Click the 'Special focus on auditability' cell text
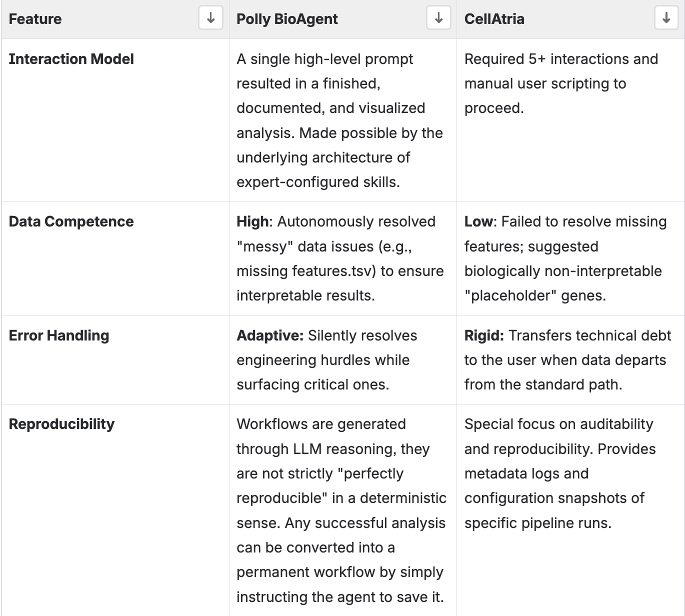 point(558,424)
